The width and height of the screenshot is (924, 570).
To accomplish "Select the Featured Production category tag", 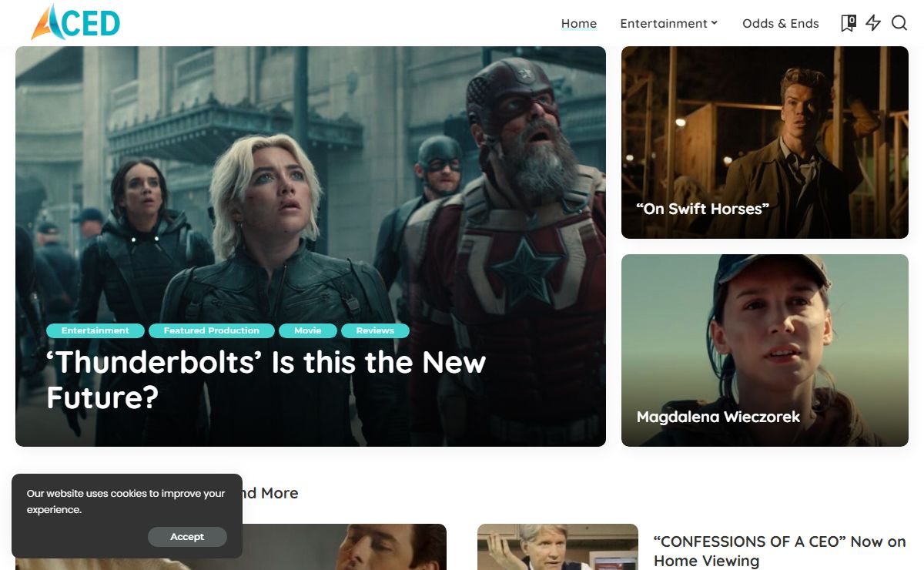I will (x=212, y=330).
